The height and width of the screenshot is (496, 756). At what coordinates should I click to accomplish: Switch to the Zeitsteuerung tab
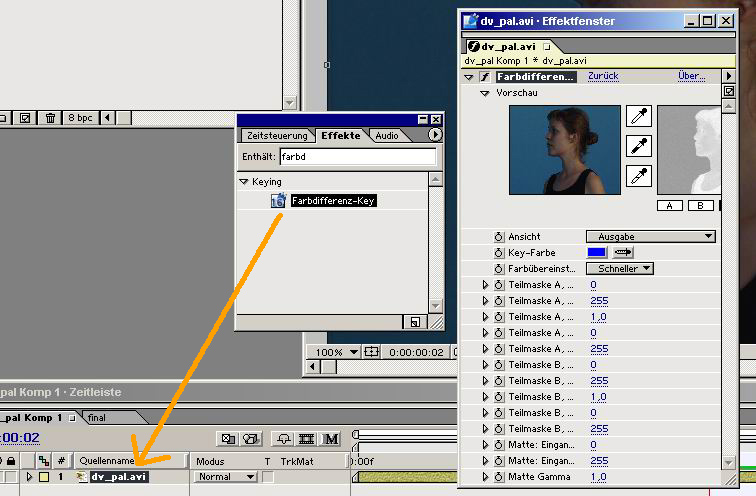tap(275, 135)
